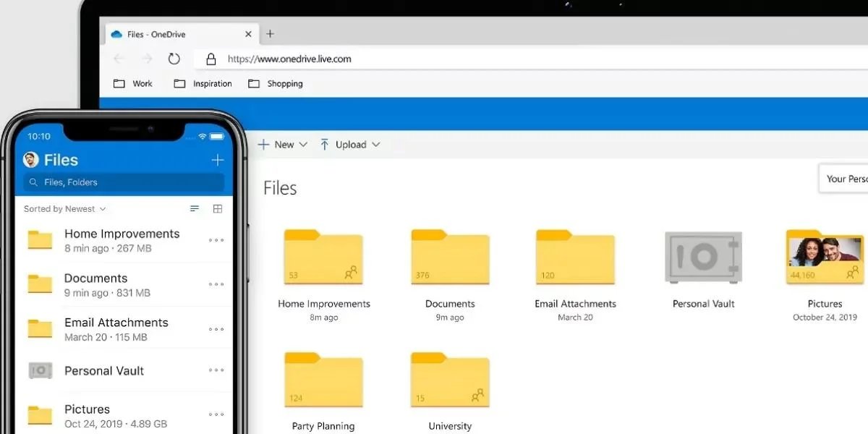Open Email Attachments folder icon in browser
The width and height of the screenshot is (868, 434).
(575, 257)
